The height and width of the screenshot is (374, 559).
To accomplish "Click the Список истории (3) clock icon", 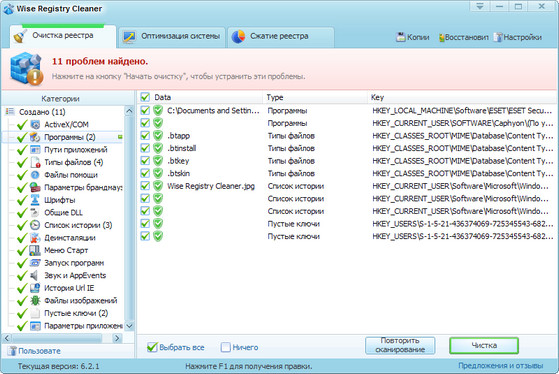I will coord(35,225).
